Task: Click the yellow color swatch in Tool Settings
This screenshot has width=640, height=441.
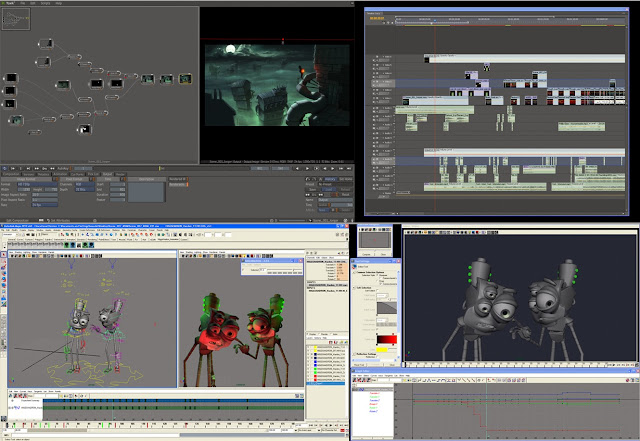Action: pos(382,350)
